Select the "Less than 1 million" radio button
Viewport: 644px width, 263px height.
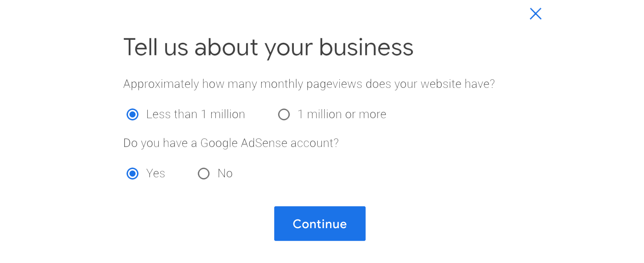coord(133,114)
